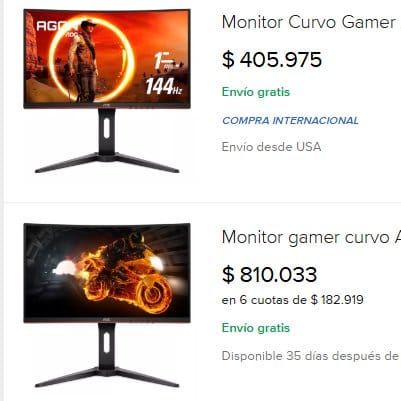Open the 'Monitor Curvo Gamer' listing title

pyautogui.click(x=310, y=23)
